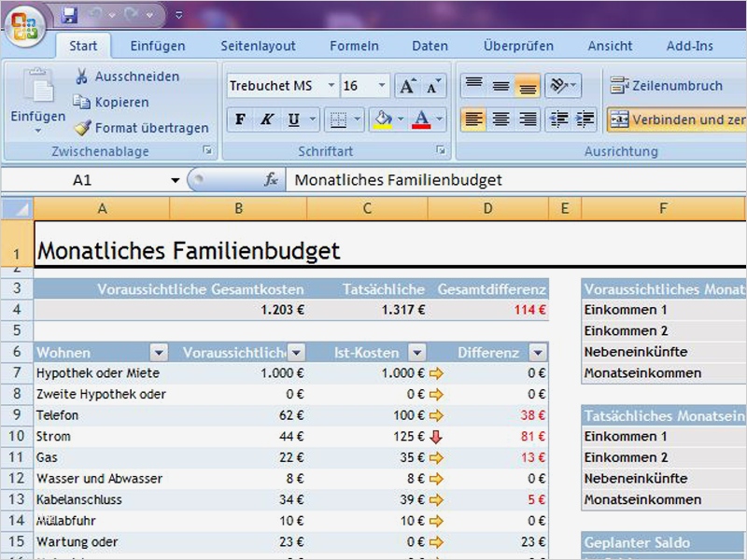Toggle center text alignment

[x=500, y=119]
